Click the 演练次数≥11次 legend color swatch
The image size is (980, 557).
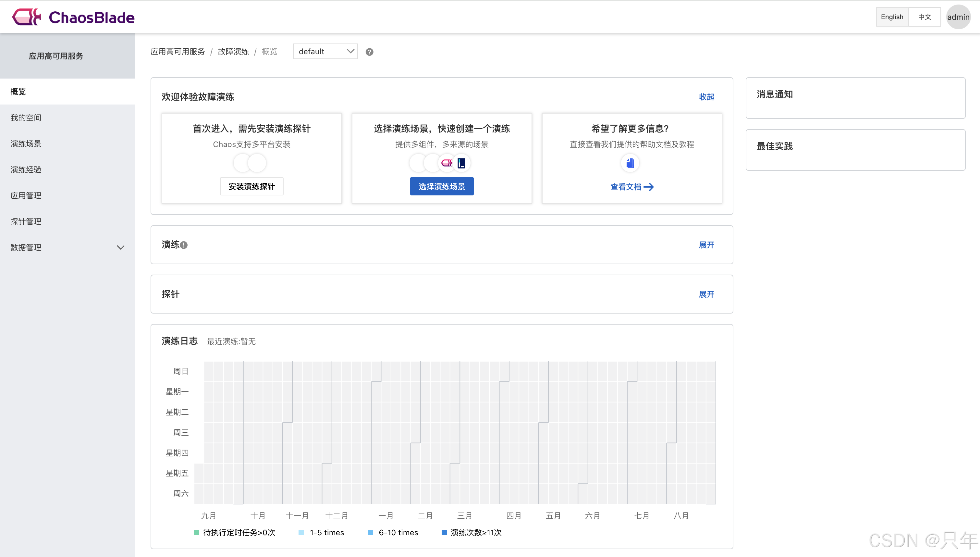point(444,533)
